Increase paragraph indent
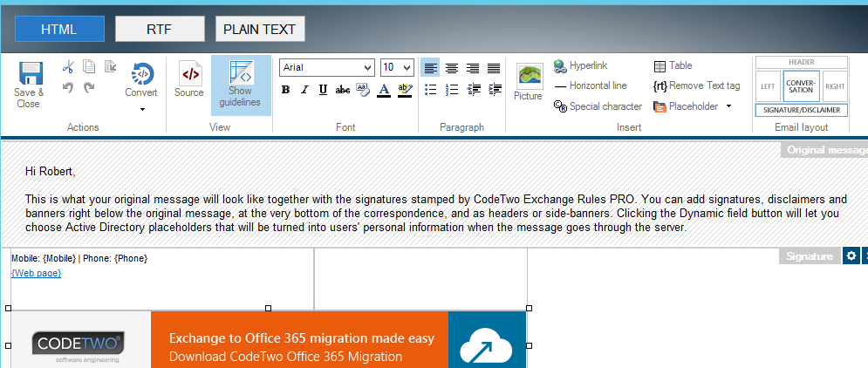 point(495,89)
